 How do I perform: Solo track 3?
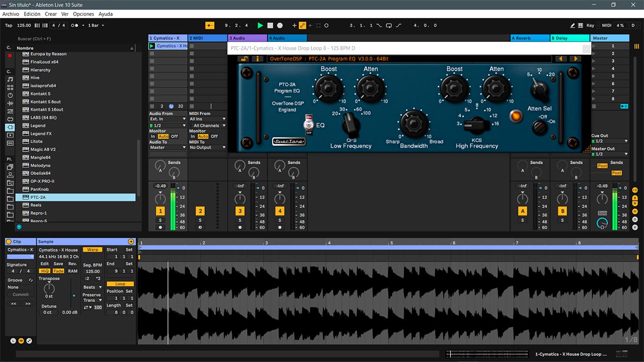click(x=240, y=220)
